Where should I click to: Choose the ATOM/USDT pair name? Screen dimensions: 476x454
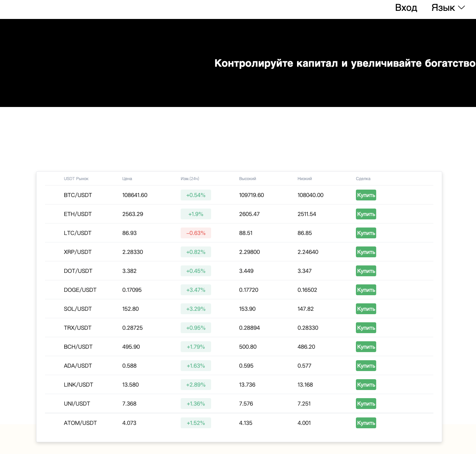(80, 423)
